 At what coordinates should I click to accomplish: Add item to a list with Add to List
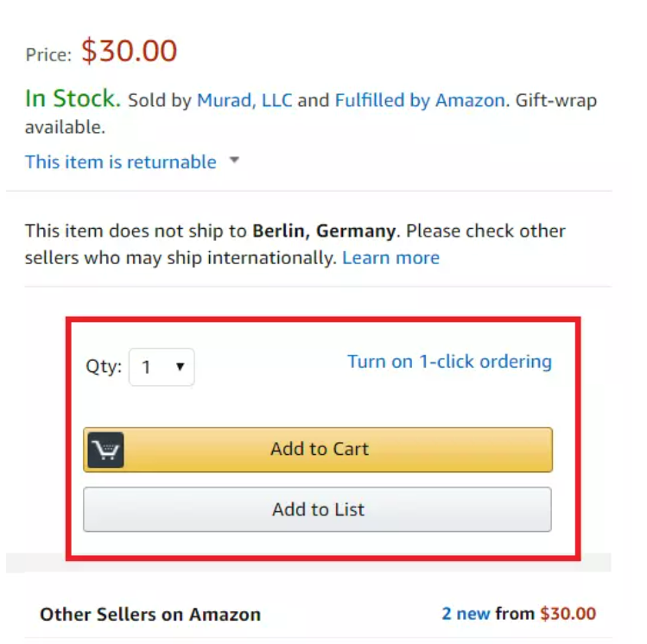point(317,509)
